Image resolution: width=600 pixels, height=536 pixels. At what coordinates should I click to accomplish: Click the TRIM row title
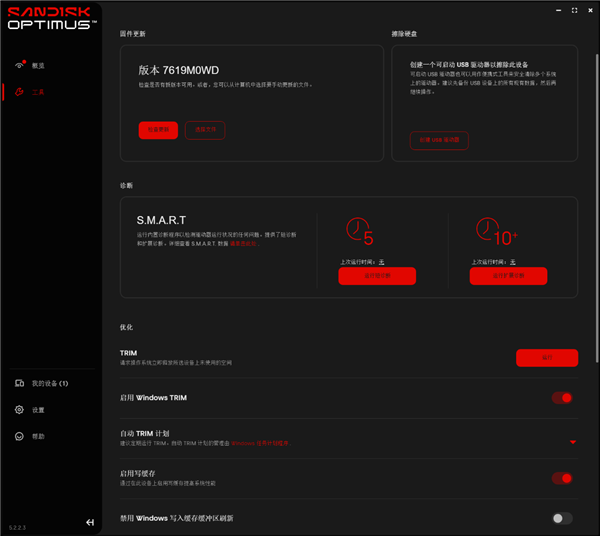click(x=128, y=353)
